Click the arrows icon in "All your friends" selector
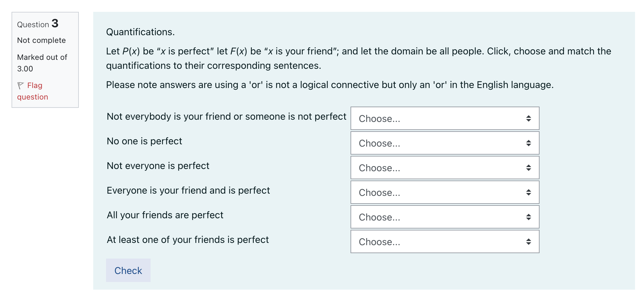 click(x=528, y=217)
